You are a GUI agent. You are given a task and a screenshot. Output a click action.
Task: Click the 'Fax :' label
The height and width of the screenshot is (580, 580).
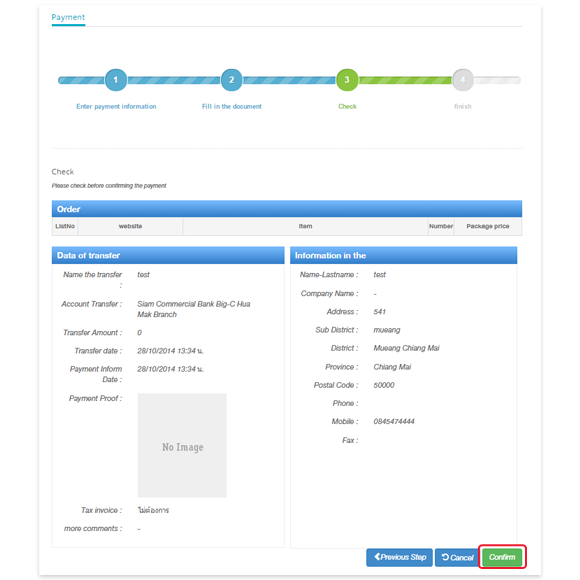pyautogui.click(x=350, y=440)
